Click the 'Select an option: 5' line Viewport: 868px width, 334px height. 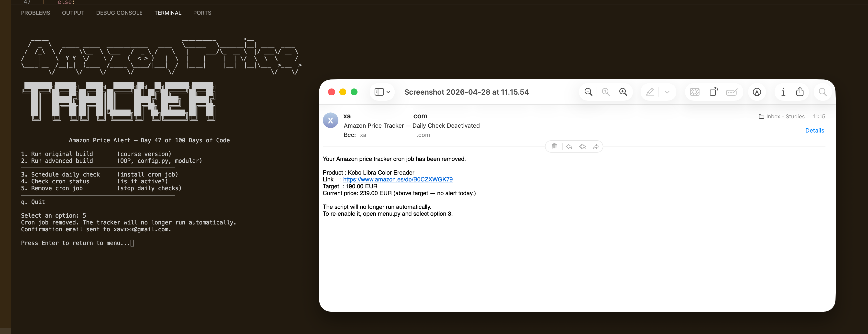53,216
